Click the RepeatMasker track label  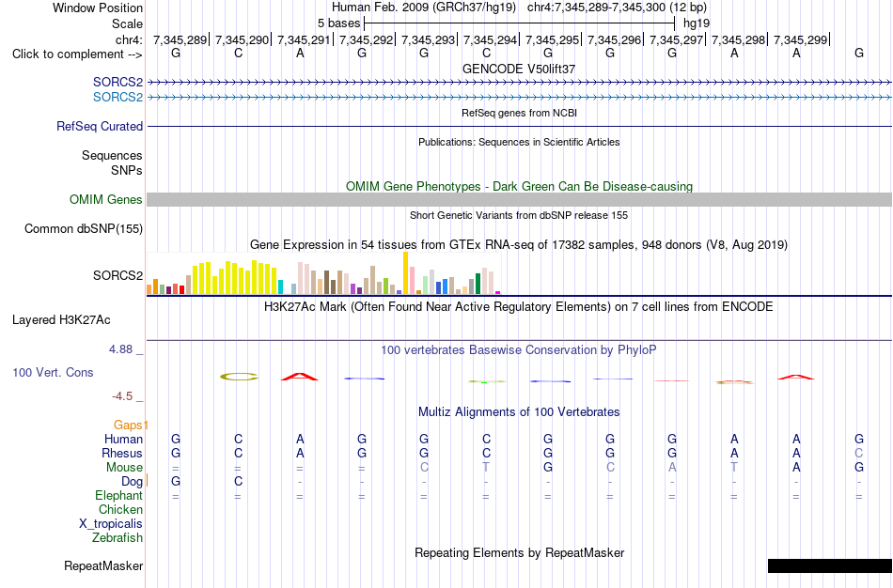tap(103, 565)
